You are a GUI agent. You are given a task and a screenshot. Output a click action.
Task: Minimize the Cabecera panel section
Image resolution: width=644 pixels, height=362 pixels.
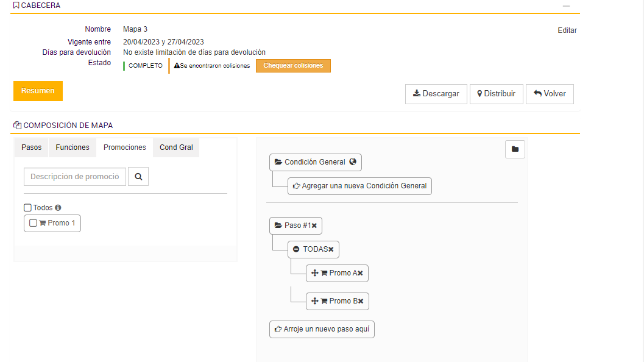pyautogui.click(x=566, y=5)
